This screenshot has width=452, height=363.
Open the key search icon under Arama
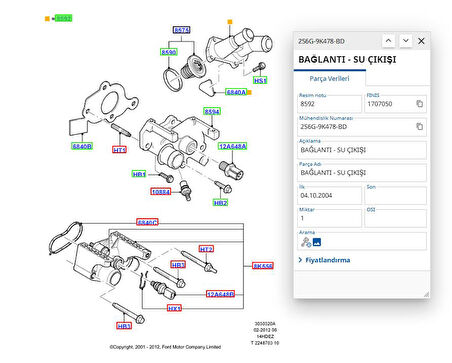point(306,242)
